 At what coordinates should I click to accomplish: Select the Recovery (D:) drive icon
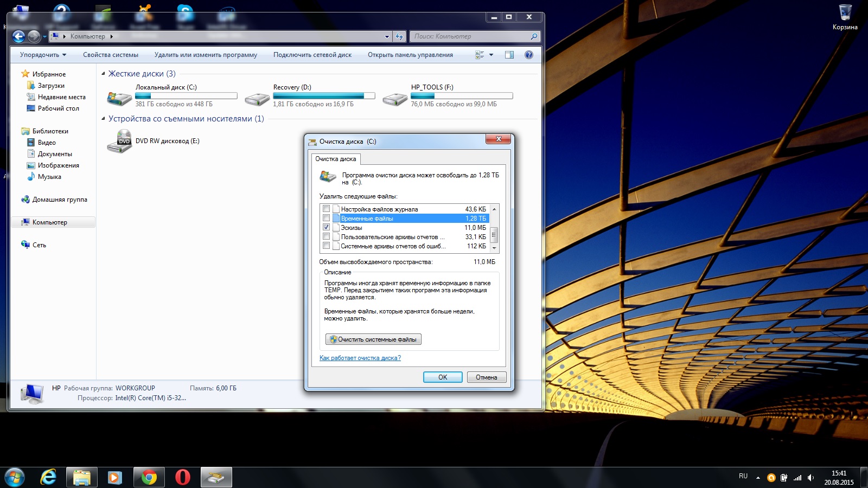pos(257,98)
